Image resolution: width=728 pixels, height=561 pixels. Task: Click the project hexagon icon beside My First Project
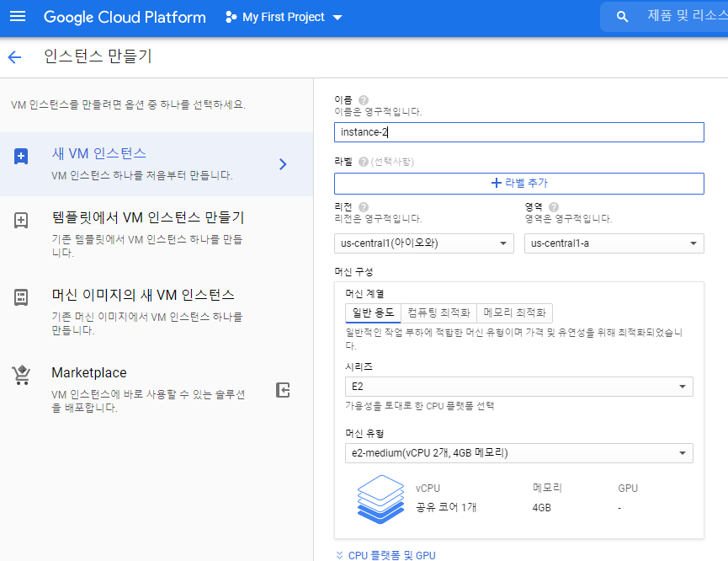[231, 17]
